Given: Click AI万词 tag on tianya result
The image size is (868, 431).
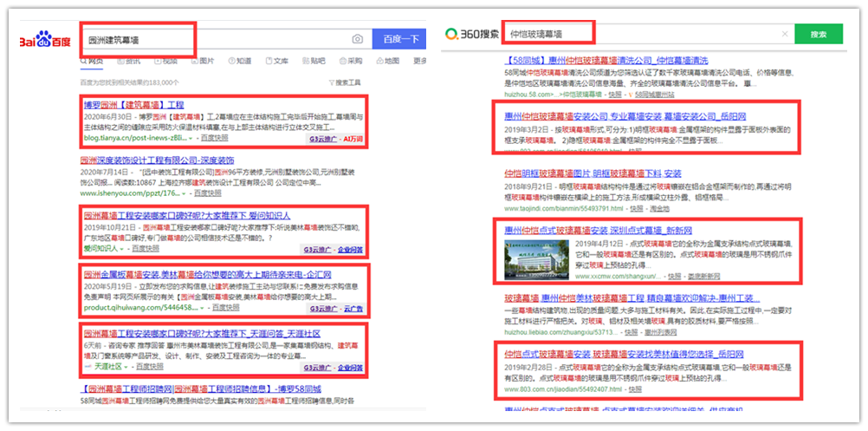Looking at the screenshot, I should click(x=353, y=139).
